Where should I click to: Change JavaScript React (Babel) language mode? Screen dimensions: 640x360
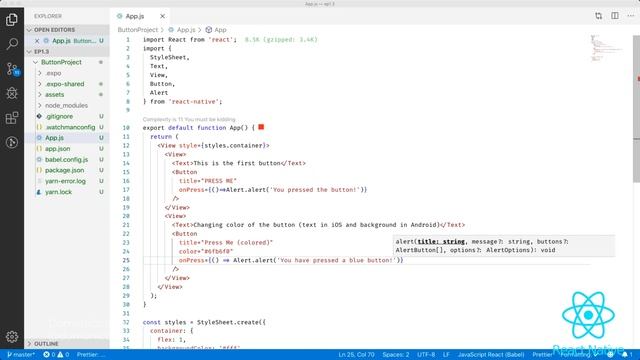[491, 354]
